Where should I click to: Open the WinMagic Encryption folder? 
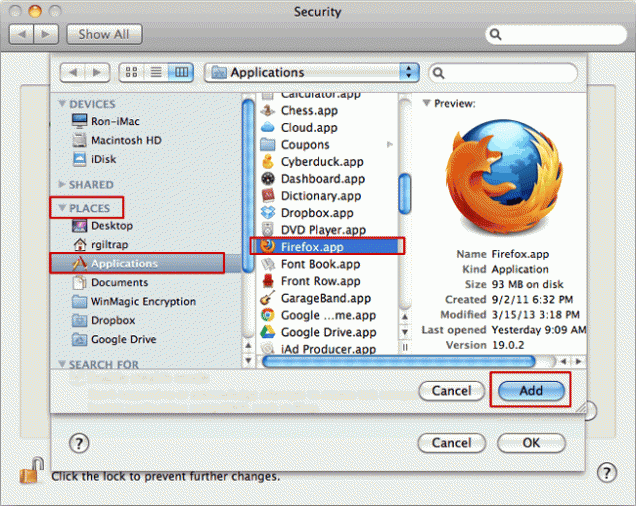[134, 301]
